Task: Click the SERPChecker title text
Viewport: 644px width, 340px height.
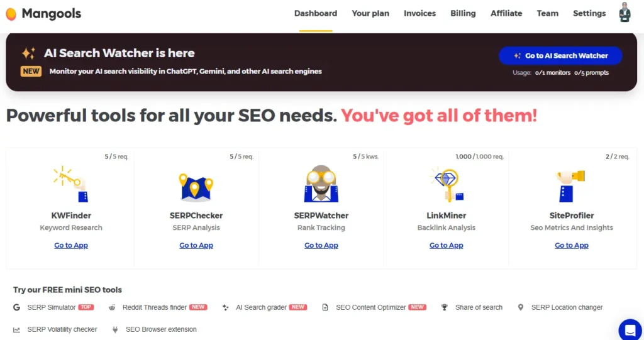Action: click(196, 216)
